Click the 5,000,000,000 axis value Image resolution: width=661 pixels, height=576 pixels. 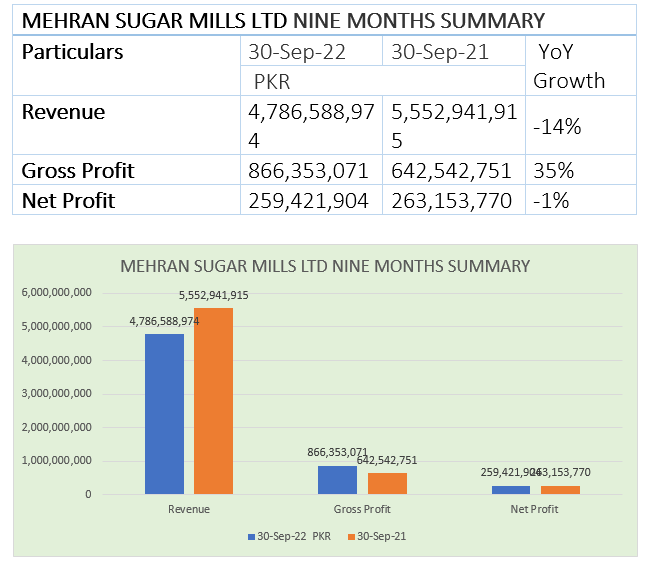click(56, 326)
